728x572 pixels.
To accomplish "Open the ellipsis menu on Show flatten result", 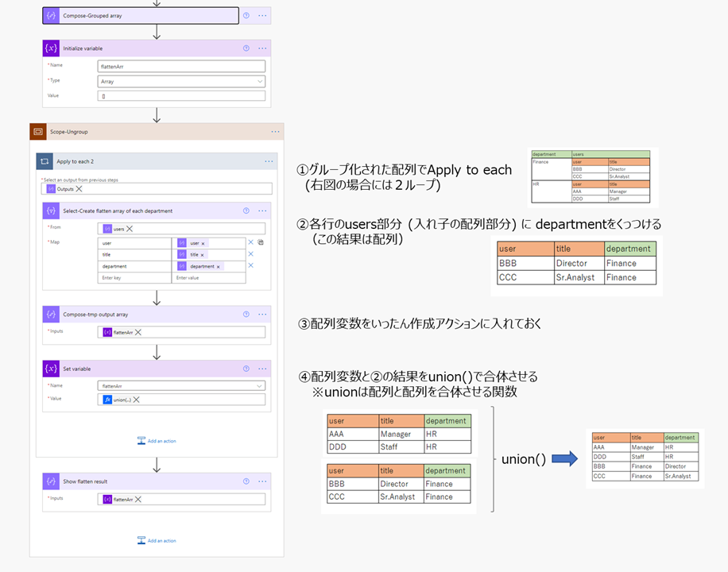I will [261, 480].
